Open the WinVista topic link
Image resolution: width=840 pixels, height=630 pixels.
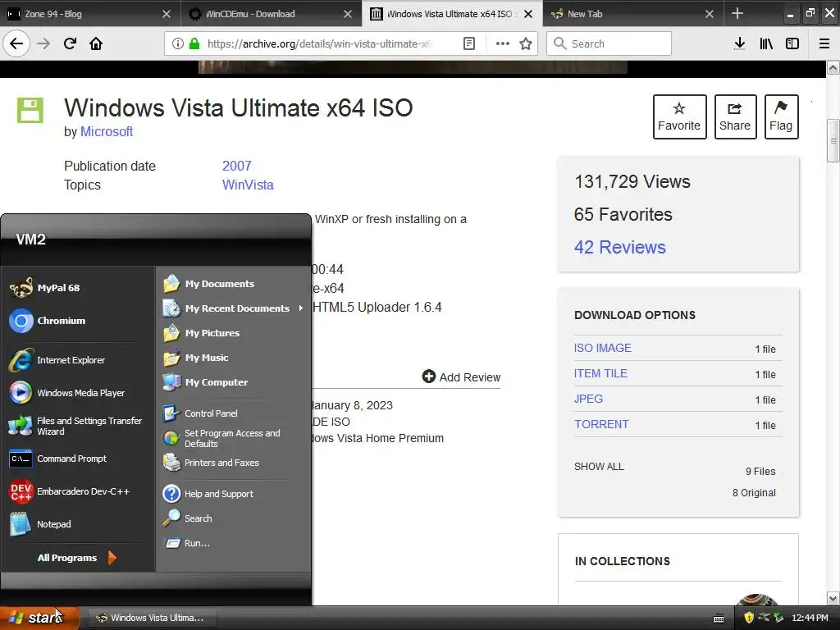click(x=248, y=185)
